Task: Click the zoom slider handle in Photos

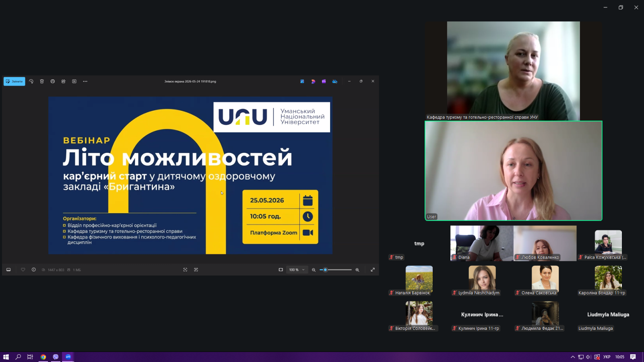Action: coord(325,270)
